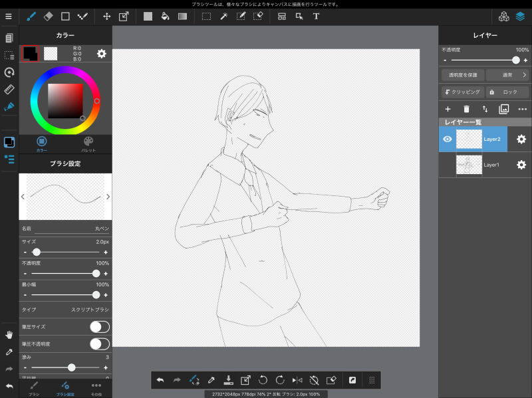Add a new layer with plus icon
532x398 pixels.
coord(448,109)
